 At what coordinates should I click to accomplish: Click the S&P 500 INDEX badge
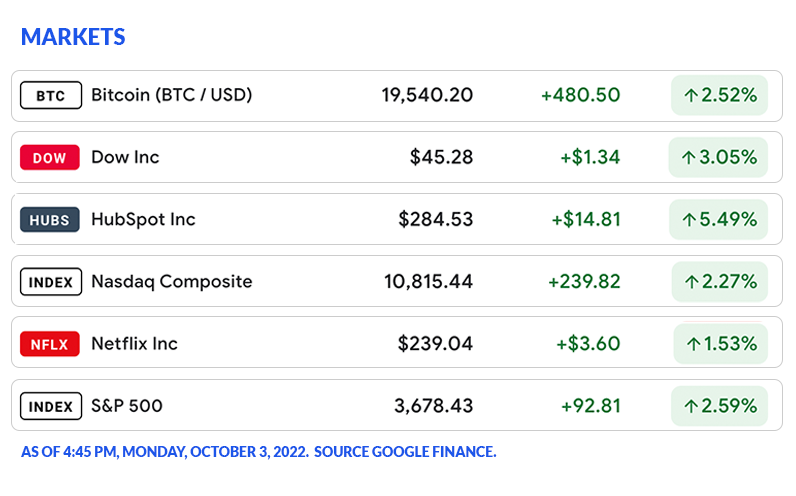[50, 406]
